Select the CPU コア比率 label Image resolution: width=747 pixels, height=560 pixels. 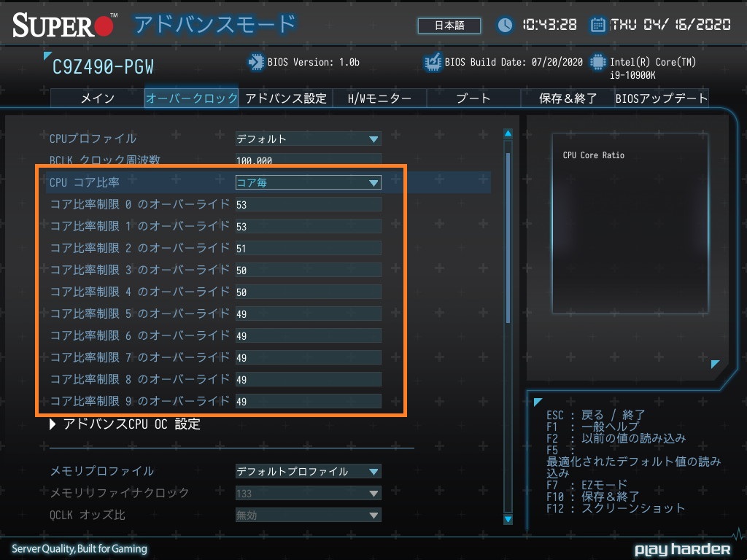coord(85,182)
